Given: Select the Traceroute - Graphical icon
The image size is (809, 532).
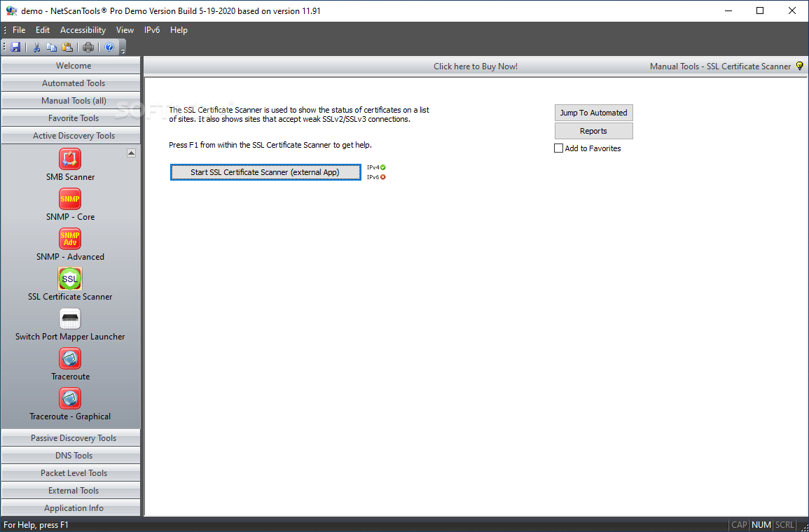Looking at the screenshot, I should coord(69,398).
